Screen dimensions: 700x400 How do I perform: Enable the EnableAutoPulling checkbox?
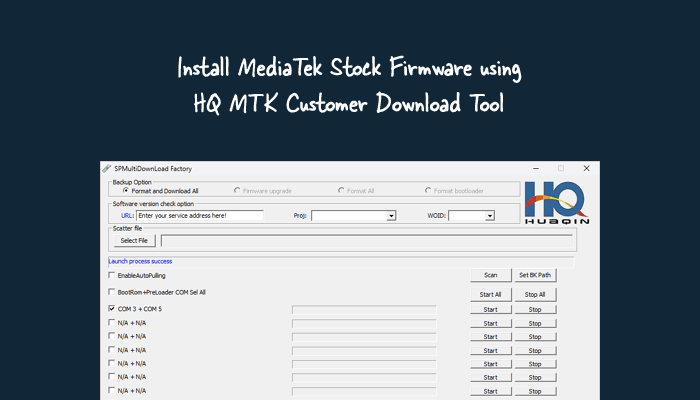tap(112, 274)
